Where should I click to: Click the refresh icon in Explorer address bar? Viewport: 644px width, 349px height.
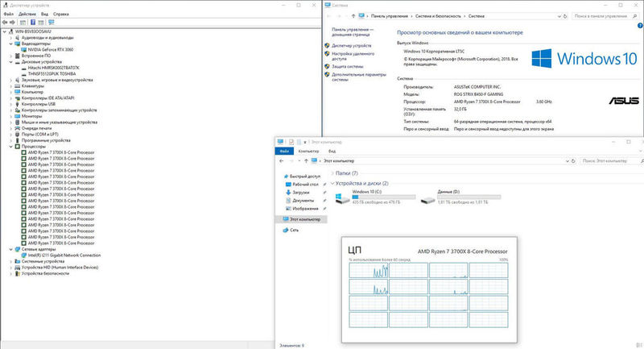573,160
